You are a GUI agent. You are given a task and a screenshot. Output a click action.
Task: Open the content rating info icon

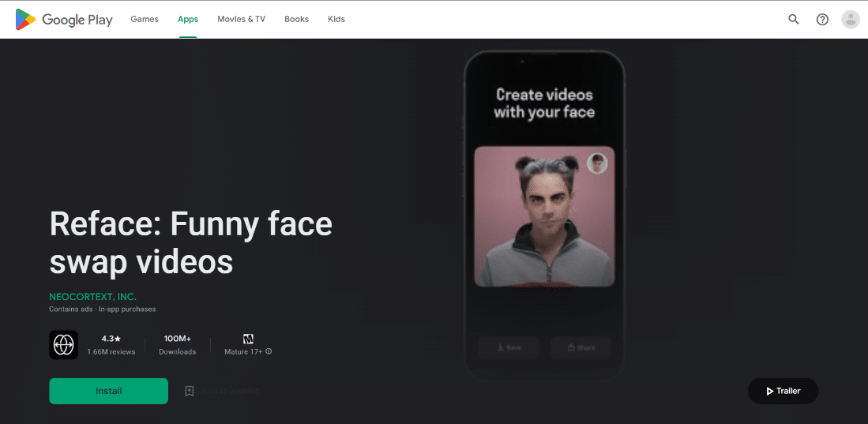[x=269, y=351]
